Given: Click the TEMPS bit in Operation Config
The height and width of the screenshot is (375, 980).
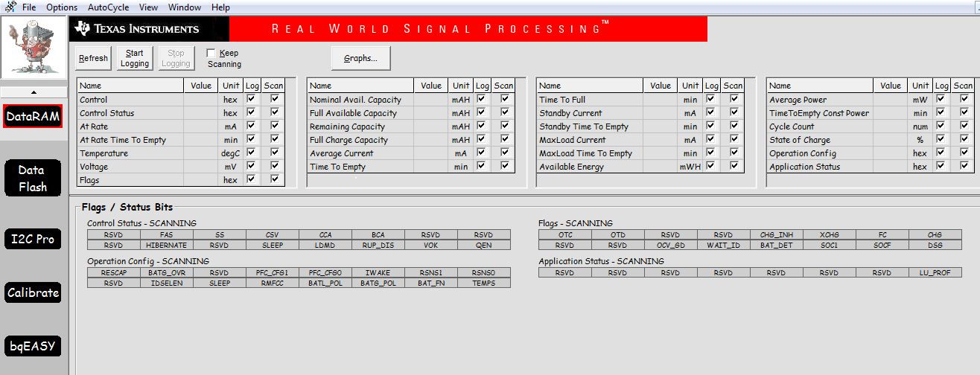Looking at the screenshot, I should pos(484,283).
